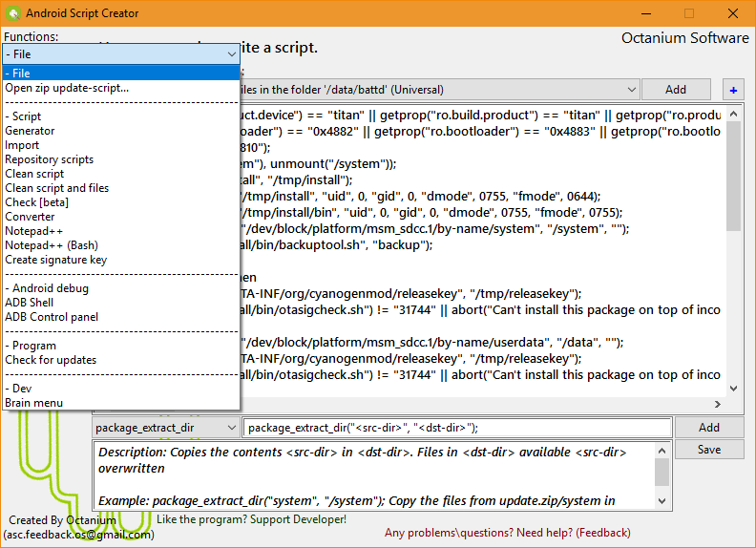Click the description box scrollbar thumb
Viewport: 756px width, 548px height.
tap(662, 472)
